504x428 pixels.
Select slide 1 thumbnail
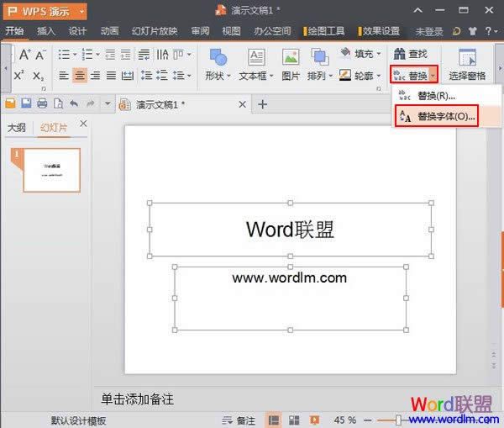pos(51,170)
